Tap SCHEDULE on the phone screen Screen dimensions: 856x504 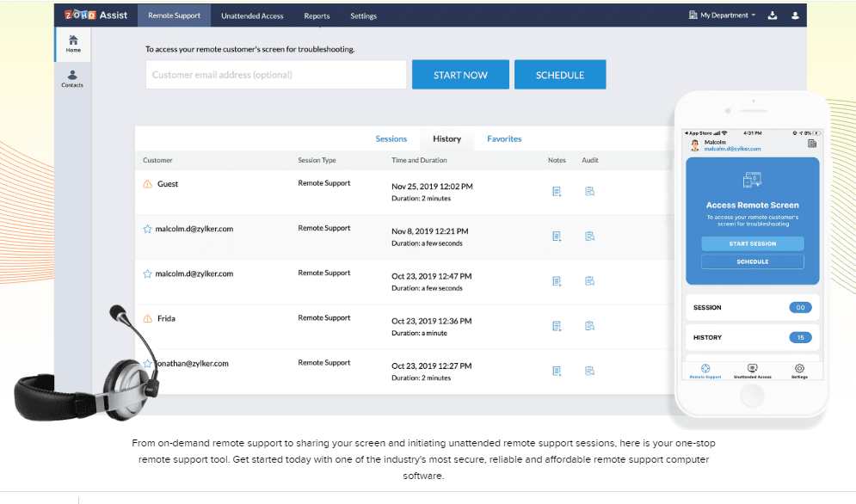coord(752,261)
